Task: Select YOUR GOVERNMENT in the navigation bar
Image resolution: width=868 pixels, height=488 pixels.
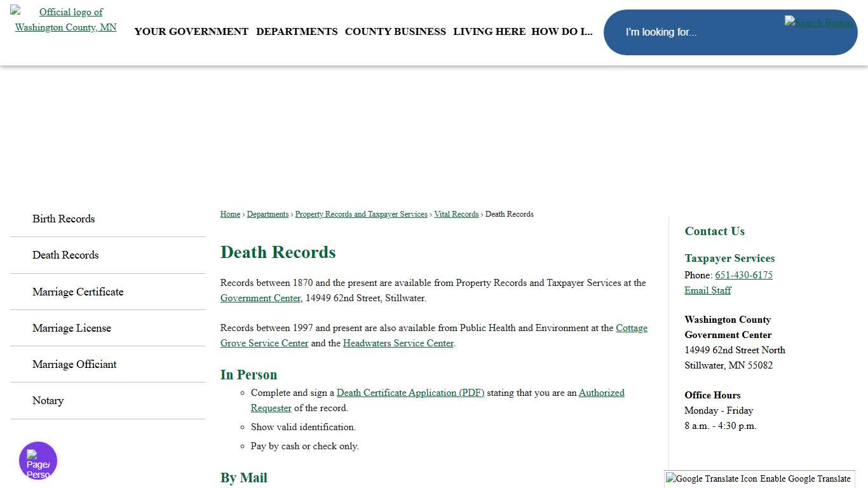Action: click(191, 31)
